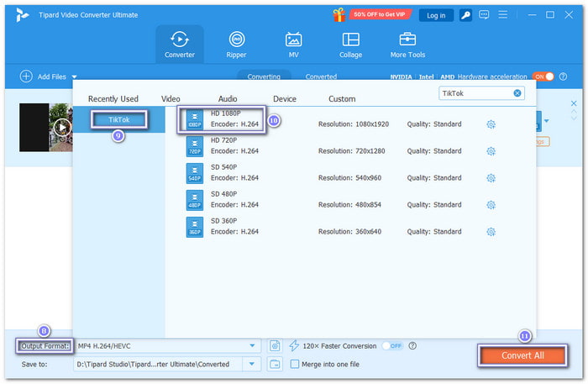Open the hamburger menu icon
The width and height of the screenshot is (588, 384).
pos(502,15)
